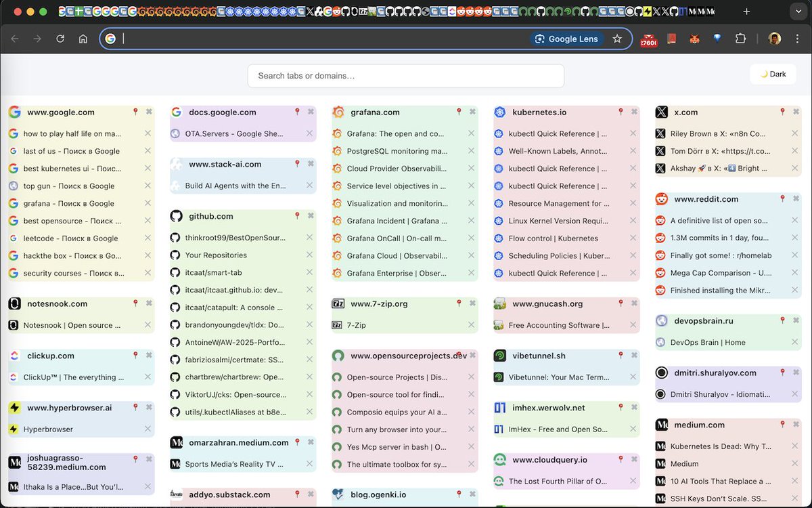This screenshot has height=508, width=812.
Task: Pin the www.opensourceprojects.dev group
Action: pos(459,354)
